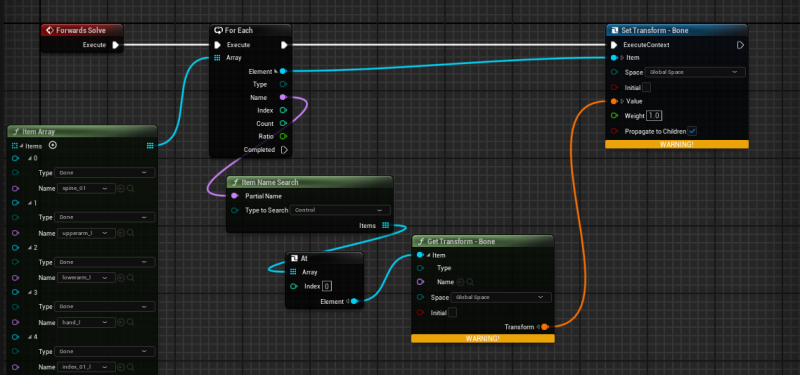Select the At node header
Image resolution: width=800 pixels, height=375 pixels.
coord(324,258)
